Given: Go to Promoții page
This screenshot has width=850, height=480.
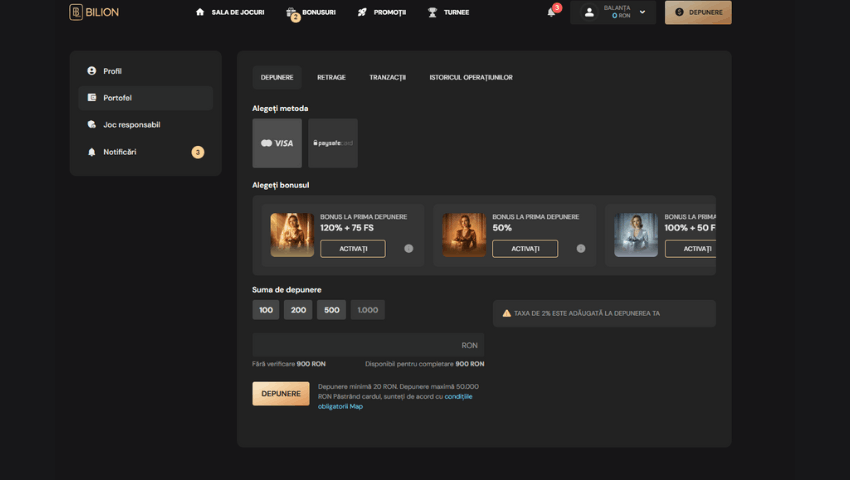Looking at the screenshot, I should coord(381,12).
